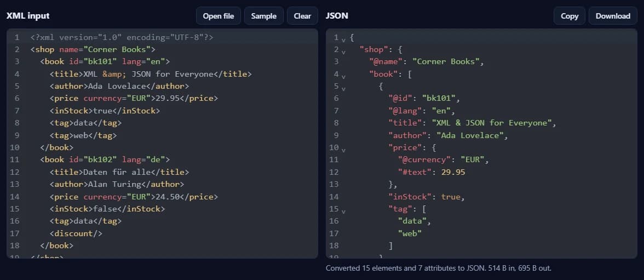The width and height of the screenshot is (644, 280).
Task: Load the Sample XML
Action: pyautogui.click(x=264, y=16)
